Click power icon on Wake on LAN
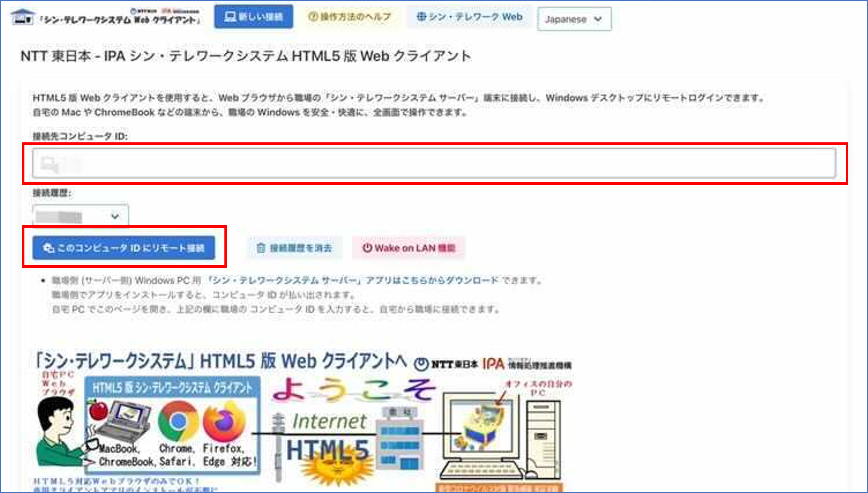This screenshot has width=868, height=493. tap(367, 248)
